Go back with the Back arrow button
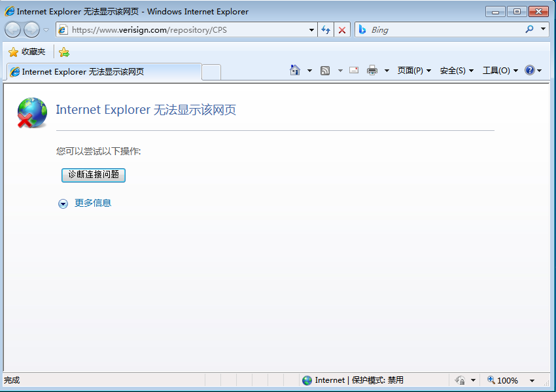The image size is (556, 392). click(x=13, y=30)
